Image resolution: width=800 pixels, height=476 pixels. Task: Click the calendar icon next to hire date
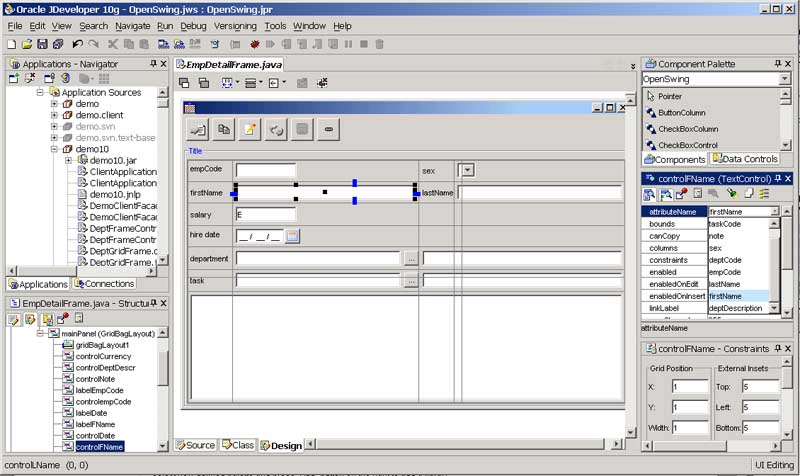[292, 236]
